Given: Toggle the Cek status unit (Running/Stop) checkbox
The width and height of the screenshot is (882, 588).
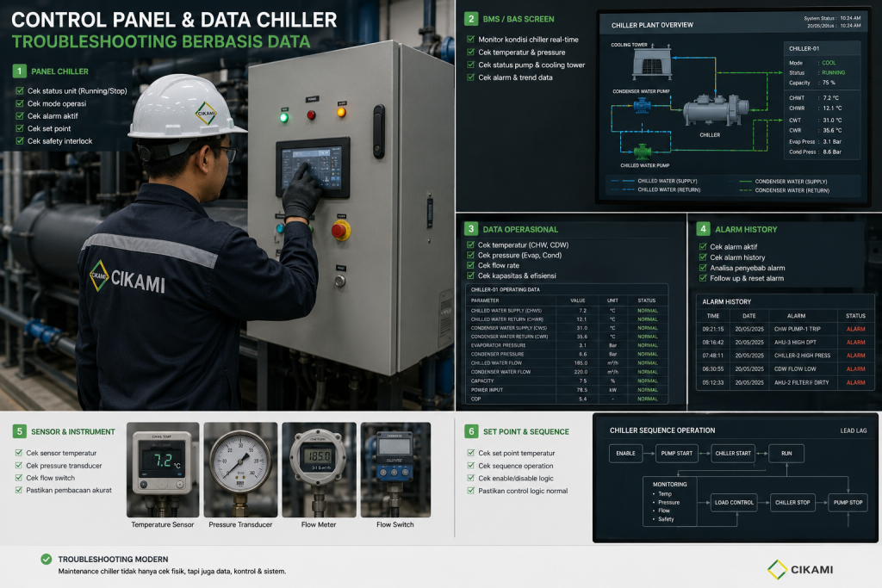Looking at the screenshot, I should (20, 90).
